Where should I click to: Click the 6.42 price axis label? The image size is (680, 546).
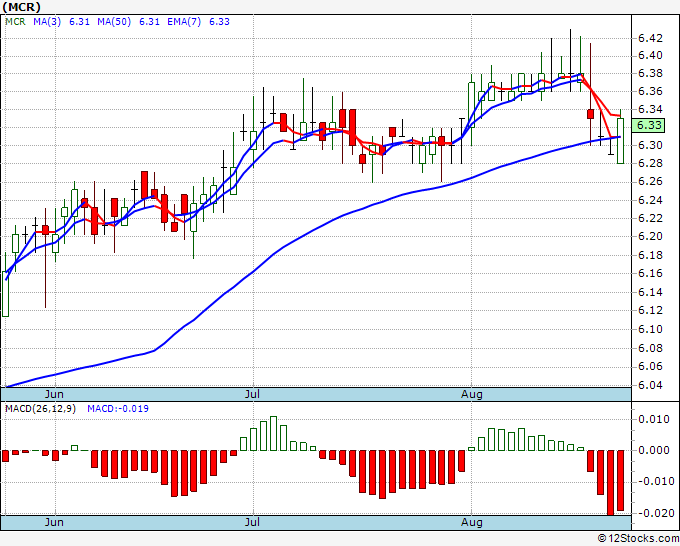[650, 38]
